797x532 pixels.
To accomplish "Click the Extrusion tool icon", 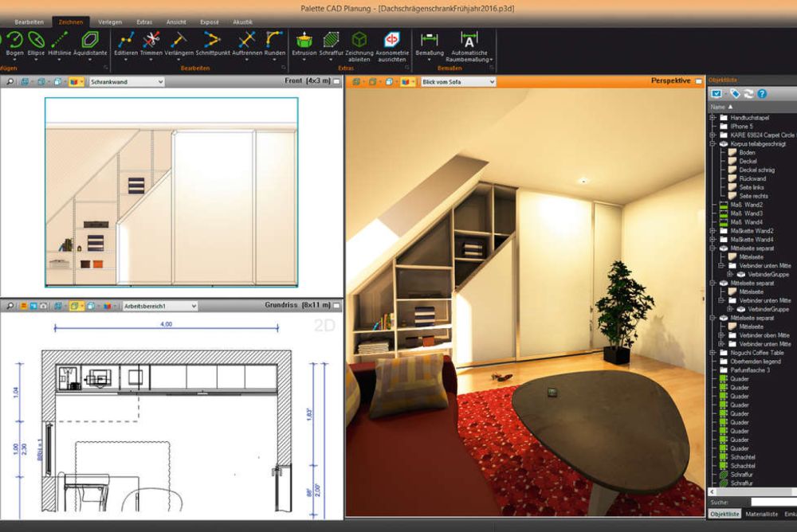I will (304, 41).
